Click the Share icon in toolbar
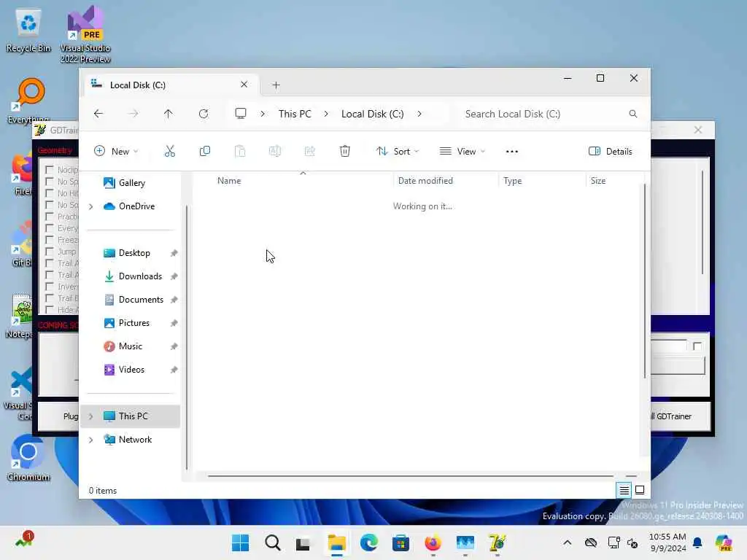 coord(309,152)
